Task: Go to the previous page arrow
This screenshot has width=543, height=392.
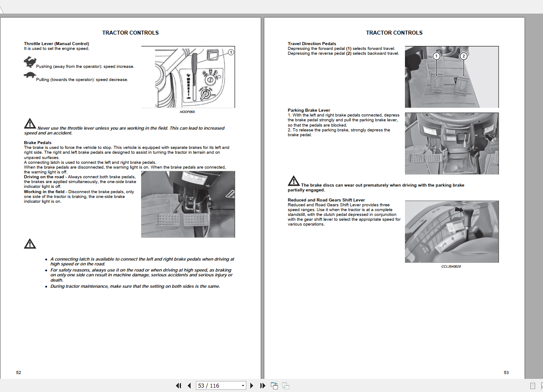Action: [189, 385]
